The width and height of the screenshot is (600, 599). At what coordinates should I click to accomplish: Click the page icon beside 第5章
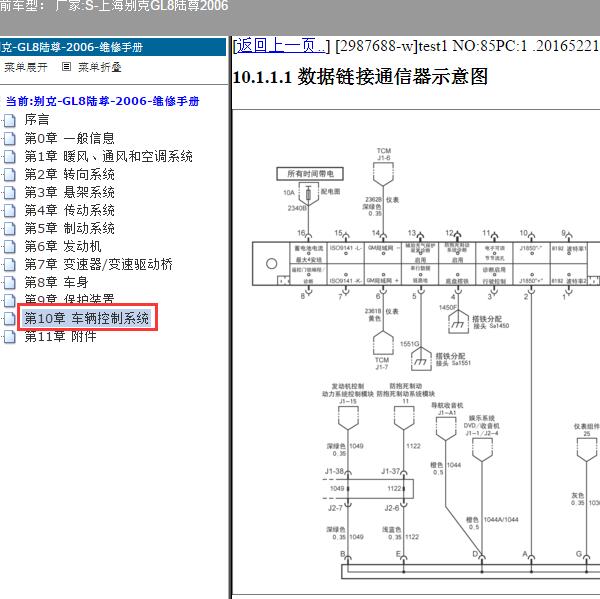[x=10, y=229]
